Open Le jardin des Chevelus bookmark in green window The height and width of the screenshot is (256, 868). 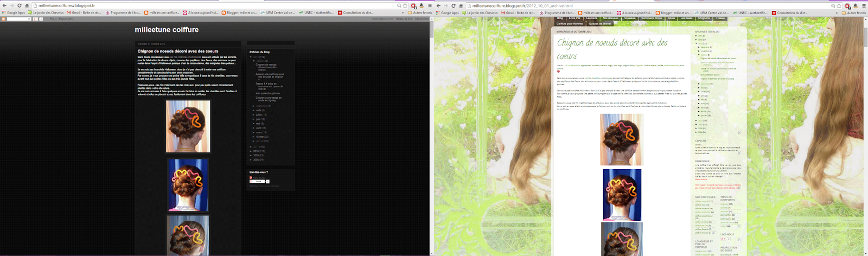tap(480, 12)
